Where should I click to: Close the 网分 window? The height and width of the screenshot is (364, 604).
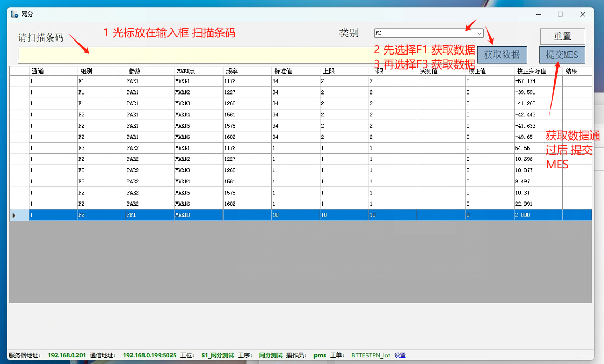(583, 14)
